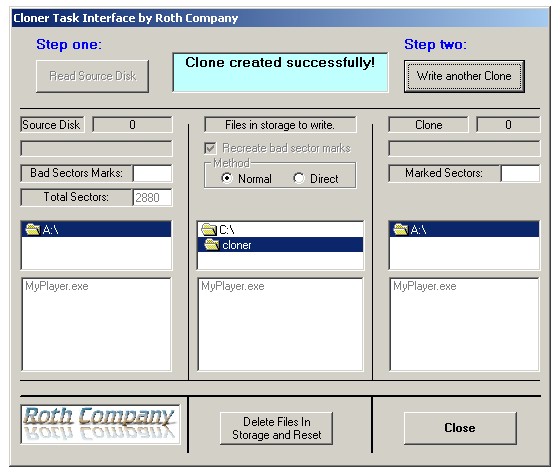Select MyPlayer.exe in the storage file list
The height and width of the screenshot is (475, 560).
point(233,286)
